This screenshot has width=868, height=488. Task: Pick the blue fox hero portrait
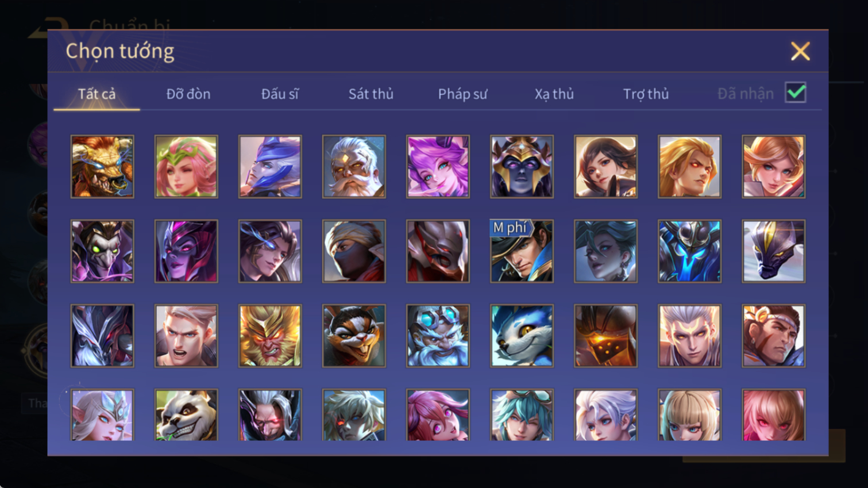pyautogui.click(x=522, y=336)
